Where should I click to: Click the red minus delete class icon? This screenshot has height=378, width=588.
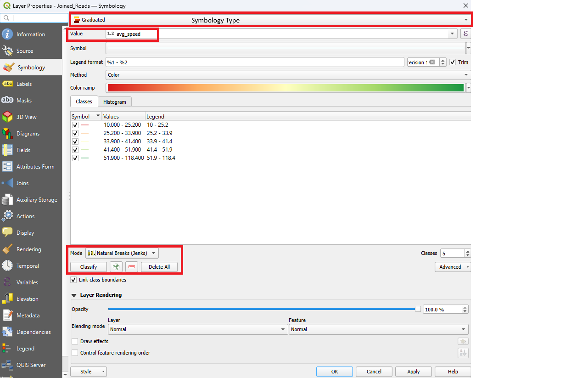(x=132, y=267)
